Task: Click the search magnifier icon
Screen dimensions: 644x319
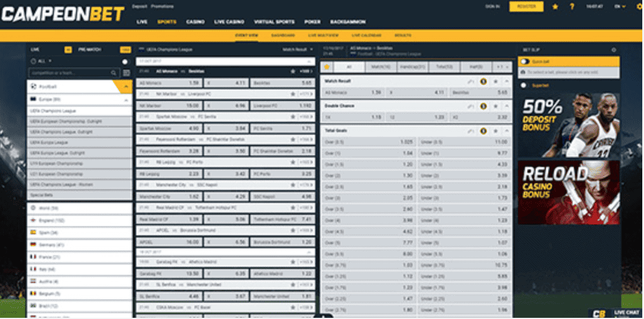Action: [113, 73]
